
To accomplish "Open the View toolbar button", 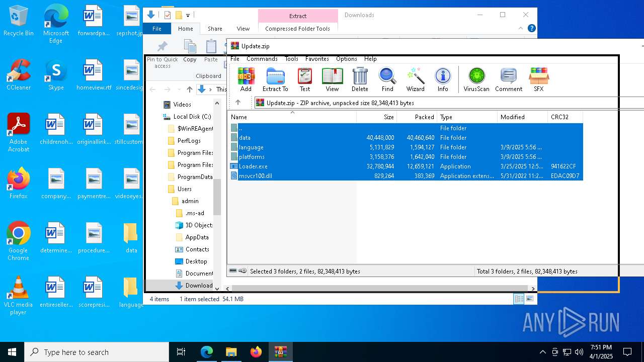I will point(332,79).
